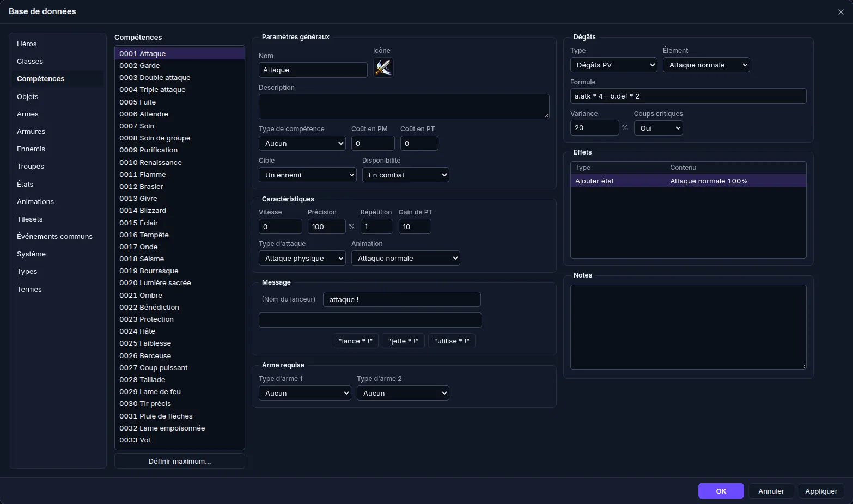Switch to the Héros tab
853x504 pixels.
[58, 44]
